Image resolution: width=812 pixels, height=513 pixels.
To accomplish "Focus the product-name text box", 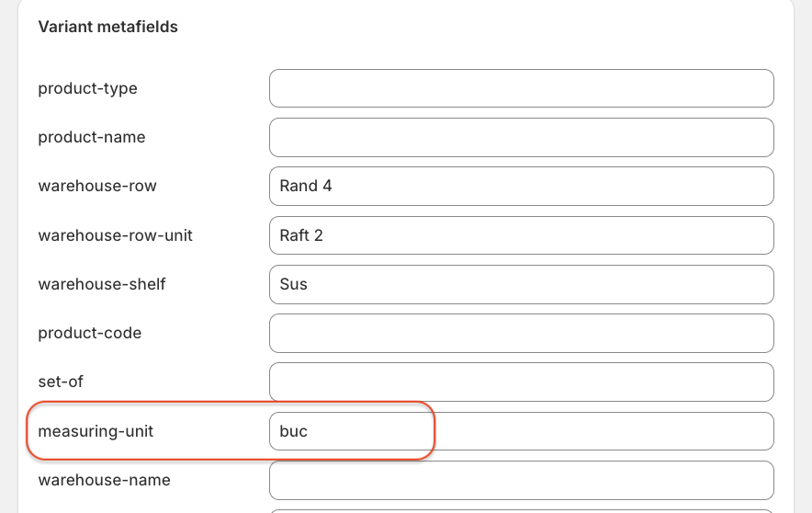I will click(521, 137).
